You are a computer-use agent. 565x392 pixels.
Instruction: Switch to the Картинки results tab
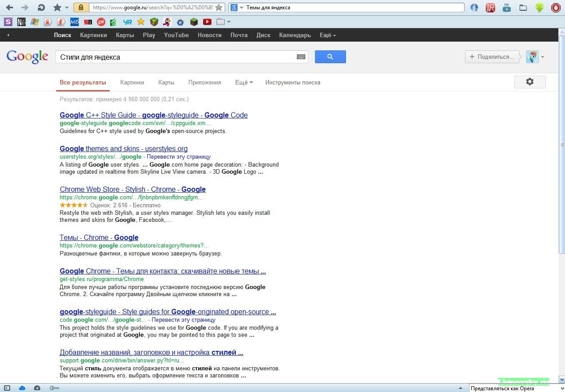click(132, 82)
